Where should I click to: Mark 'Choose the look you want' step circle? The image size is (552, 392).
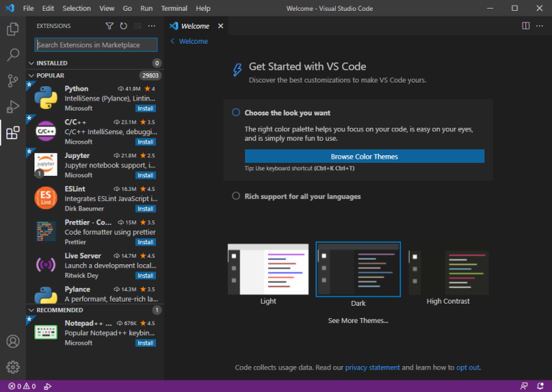click(236, 113)
